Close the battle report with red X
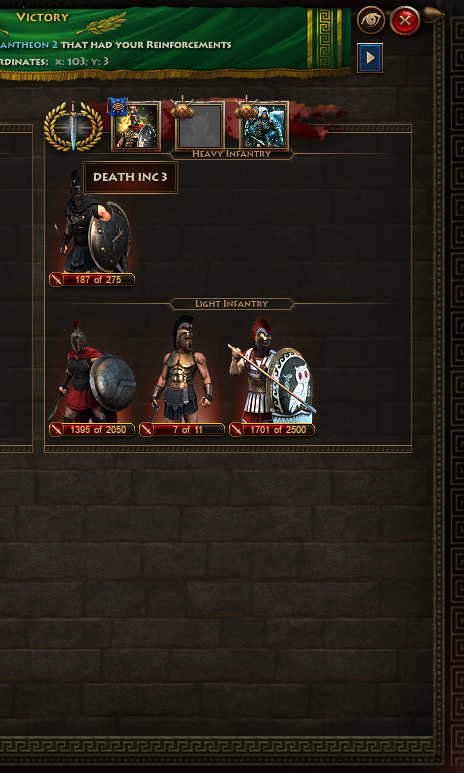The image size is (464, 773). 405,20
